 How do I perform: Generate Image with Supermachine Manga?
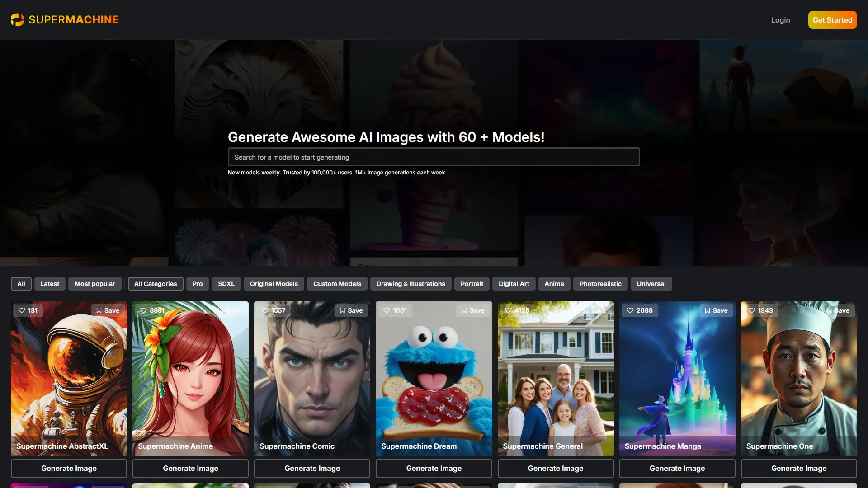point(677,469)
